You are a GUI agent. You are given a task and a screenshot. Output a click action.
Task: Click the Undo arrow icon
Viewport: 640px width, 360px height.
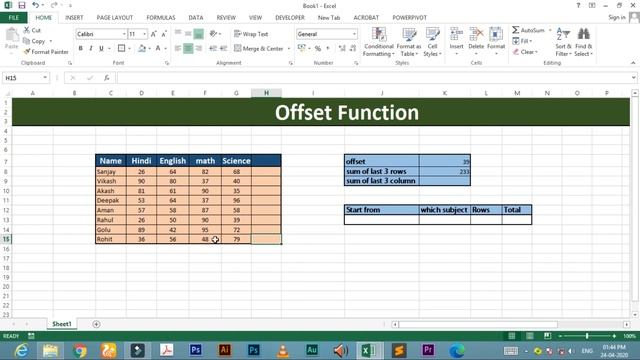36,5
